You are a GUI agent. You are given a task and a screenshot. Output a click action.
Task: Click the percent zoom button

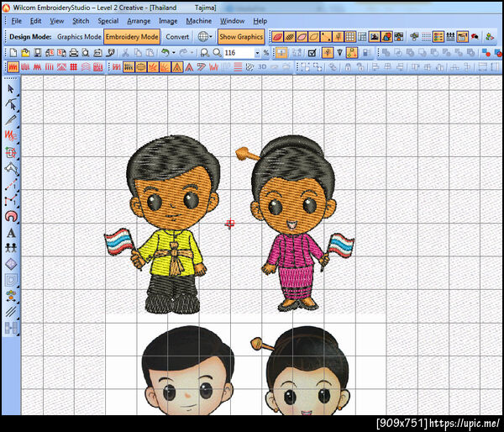(265, 53)
